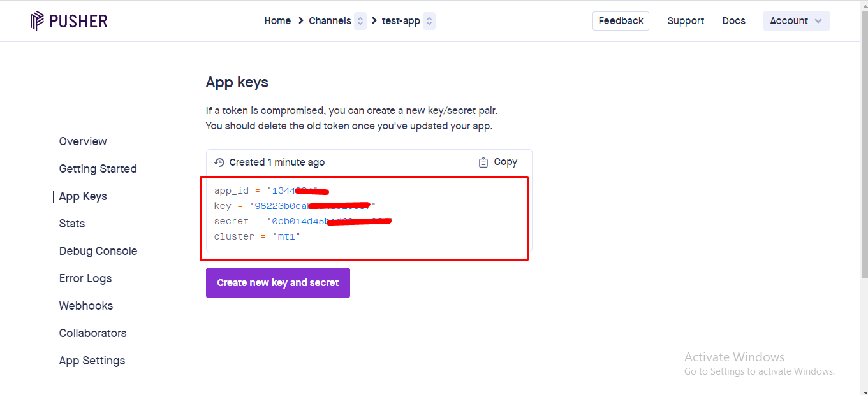Expand the test-app switcher arrows

[x=429, y=21]
